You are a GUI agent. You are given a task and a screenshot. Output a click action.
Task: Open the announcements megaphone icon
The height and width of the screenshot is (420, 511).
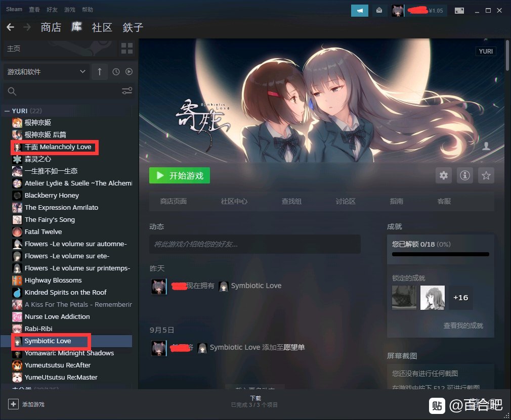[359, 11]
